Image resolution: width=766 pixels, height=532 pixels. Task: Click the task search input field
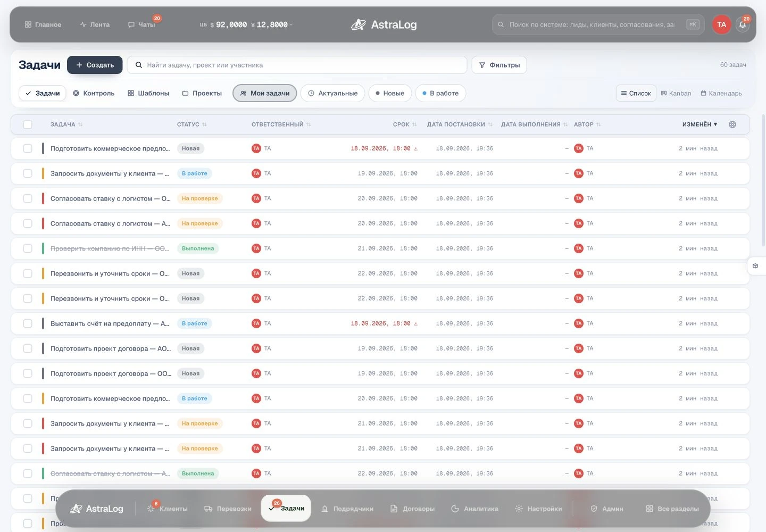tap(297, 65)
